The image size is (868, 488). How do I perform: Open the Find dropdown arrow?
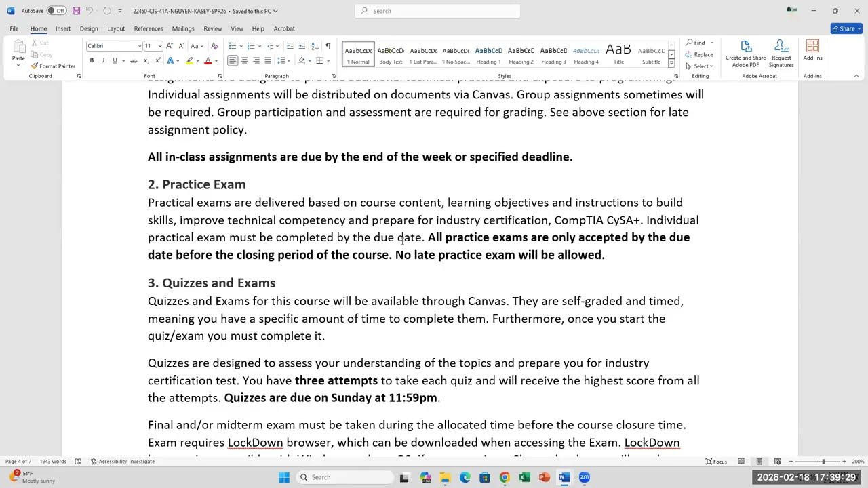tap(711, 43)
